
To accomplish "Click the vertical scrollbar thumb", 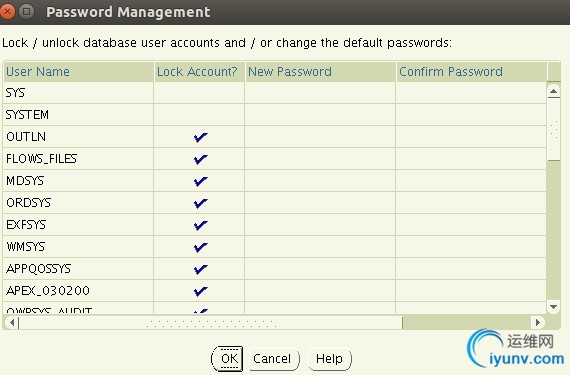I will click(x=553, y=129).
